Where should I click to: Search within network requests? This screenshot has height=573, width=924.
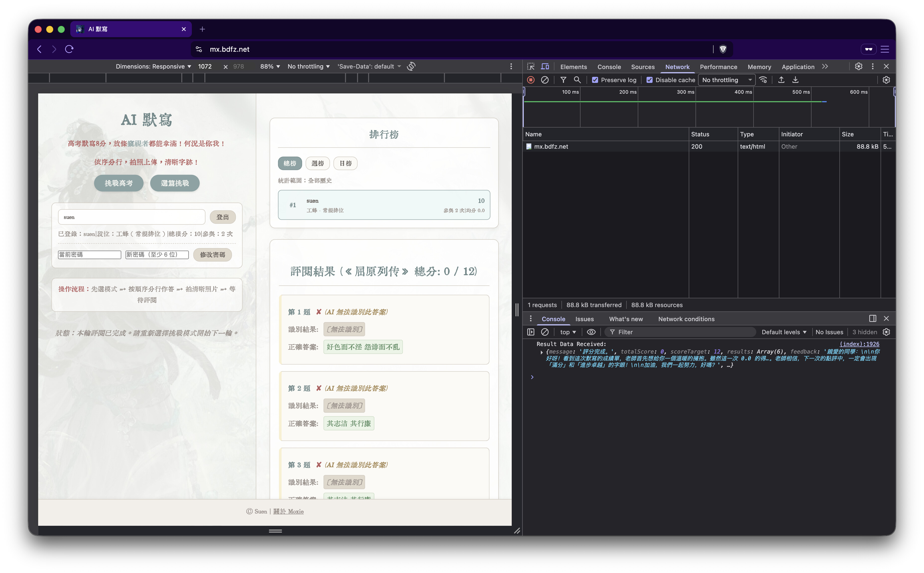tap(577, 80)
